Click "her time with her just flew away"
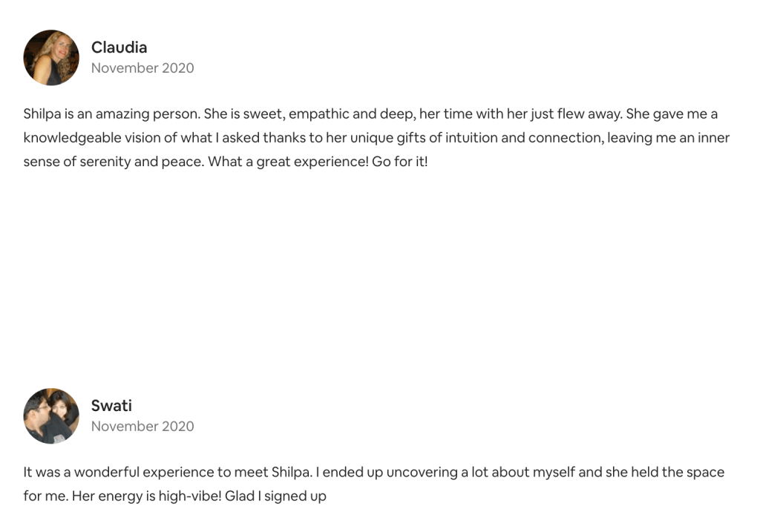The height and width of the screenshot is (532, 760). [521, 115]
